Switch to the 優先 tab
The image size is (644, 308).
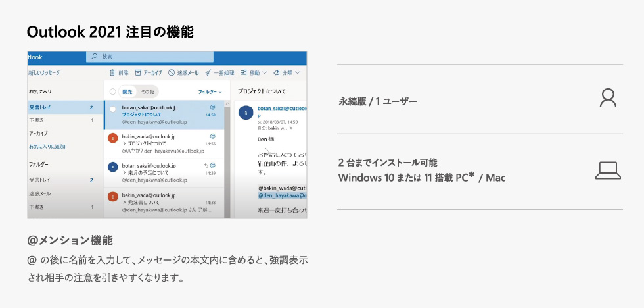click(x=127, y=91)
